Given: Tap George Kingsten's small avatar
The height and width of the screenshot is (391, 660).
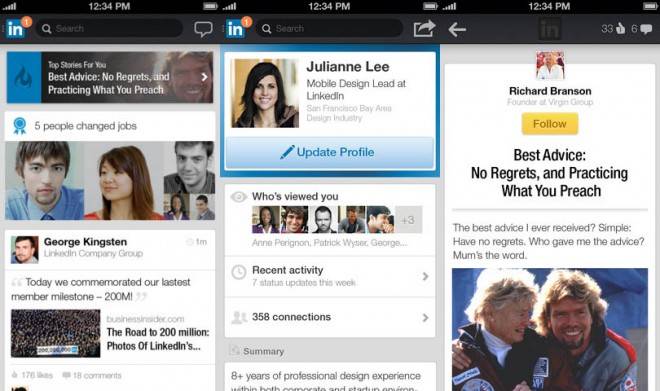Looking at the screenshot, I should (x=24, y=250).
